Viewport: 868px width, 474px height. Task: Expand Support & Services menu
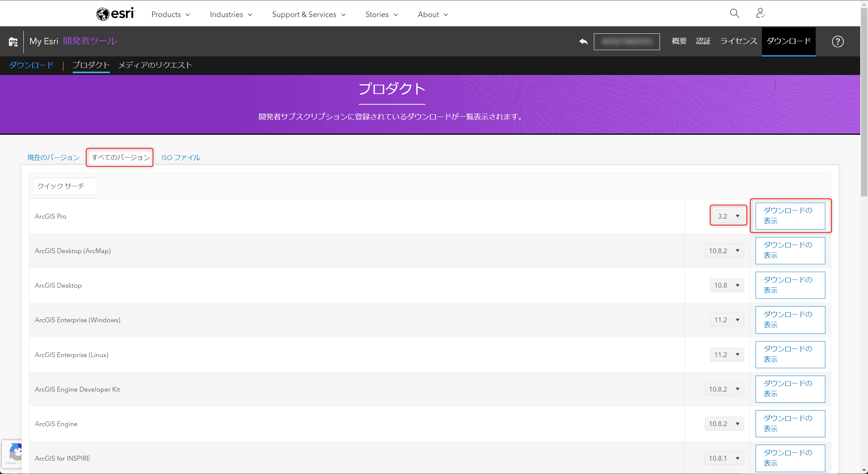(x=309, y=14)
